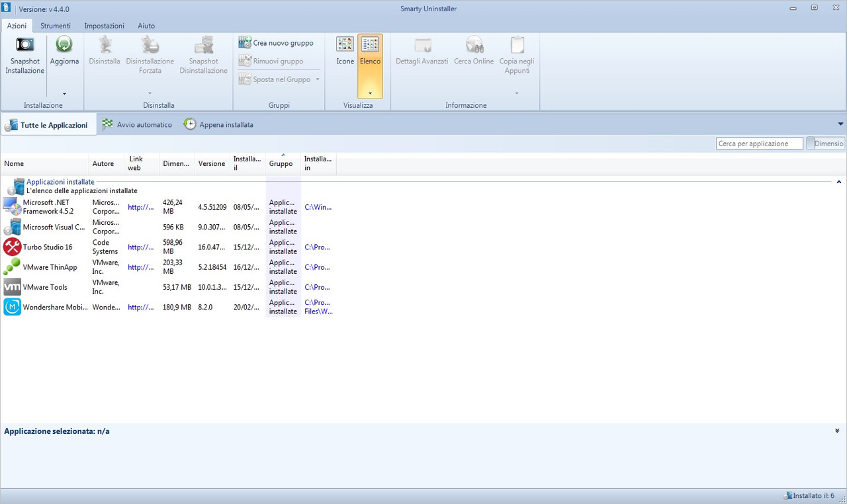Click version 4.5.51209 cell

click(212, 207)
